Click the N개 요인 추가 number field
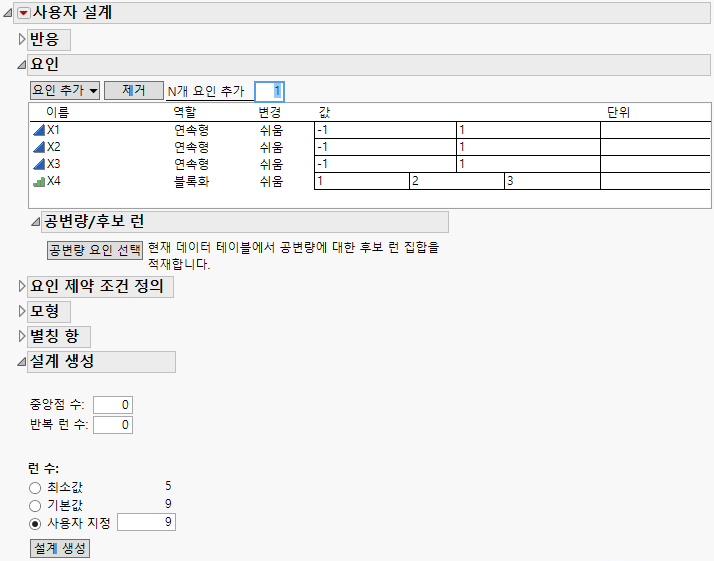Screen dimensions: 714x561 coord(269,92)
